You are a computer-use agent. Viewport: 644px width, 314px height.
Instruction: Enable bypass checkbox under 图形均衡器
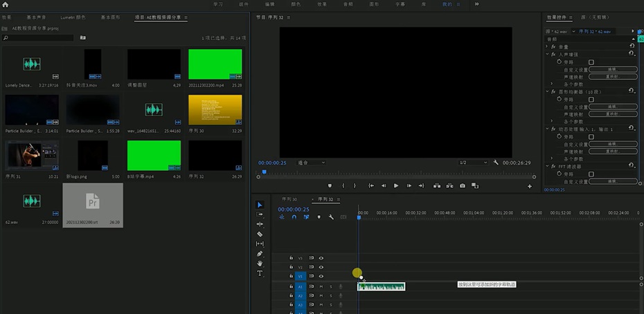coord(591,100)
